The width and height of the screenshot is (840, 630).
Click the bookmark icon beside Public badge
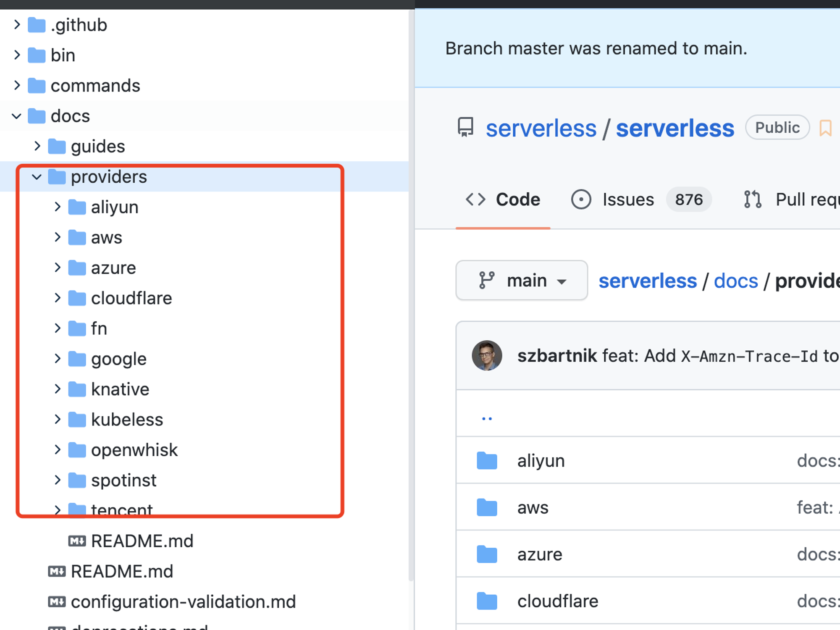pyautogui.click(x=825, y=128)
